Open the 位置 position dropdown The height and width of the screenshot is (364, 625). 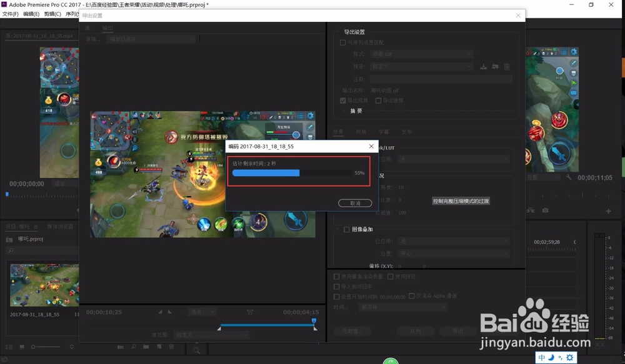[x=454, y=253]
